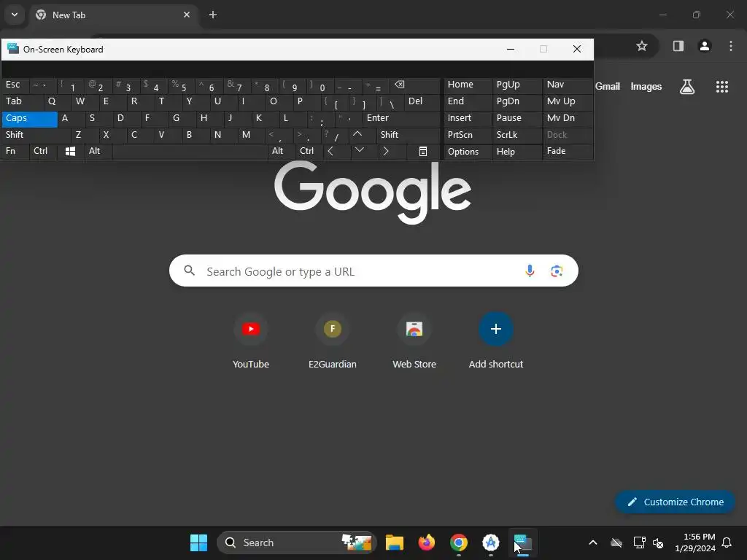Click the Tab key on keyboard
747x560 pixels.
pos(22,101)
